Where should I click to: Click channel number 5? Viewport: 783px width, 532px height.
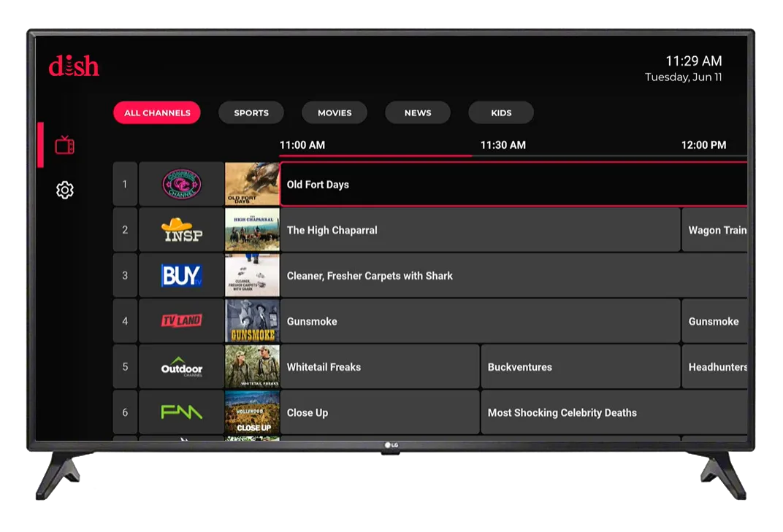coord(125,367)
